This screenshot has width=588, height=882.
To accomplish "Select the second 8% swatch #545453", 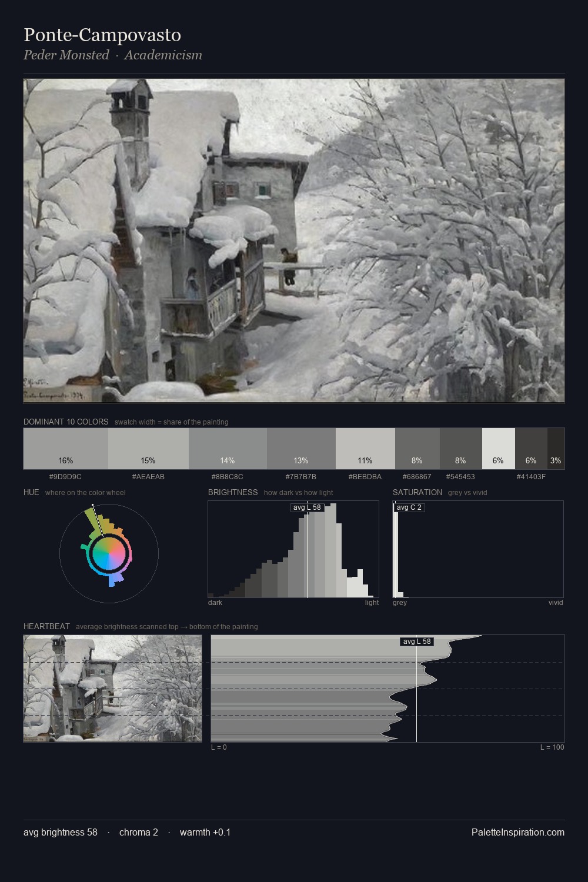I will point(461,449).
